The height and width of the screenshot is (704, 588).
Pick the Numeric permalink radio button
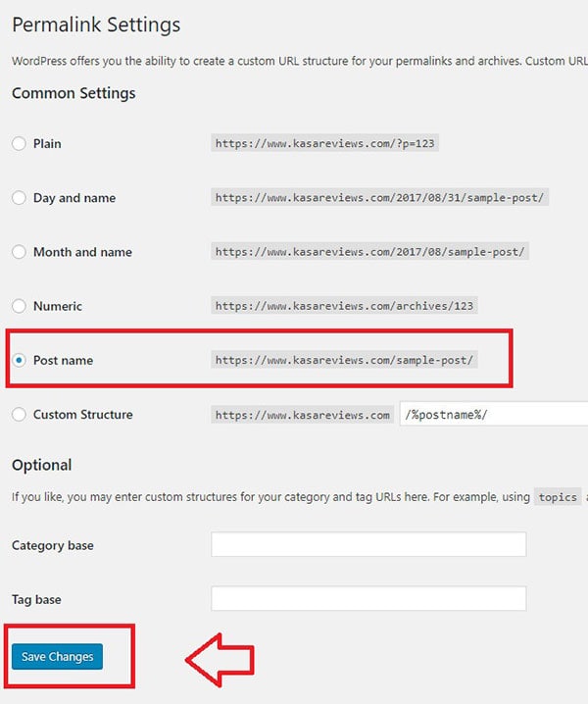tap(20, 306)
